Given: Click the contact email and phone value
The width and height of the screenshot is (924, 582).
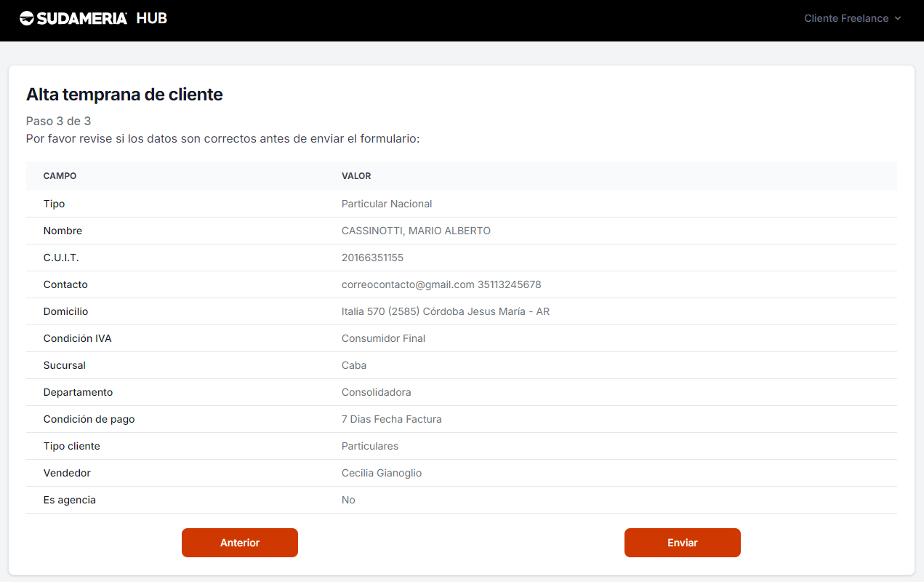Looking at the screenshot, I should (x=441, y=284).
